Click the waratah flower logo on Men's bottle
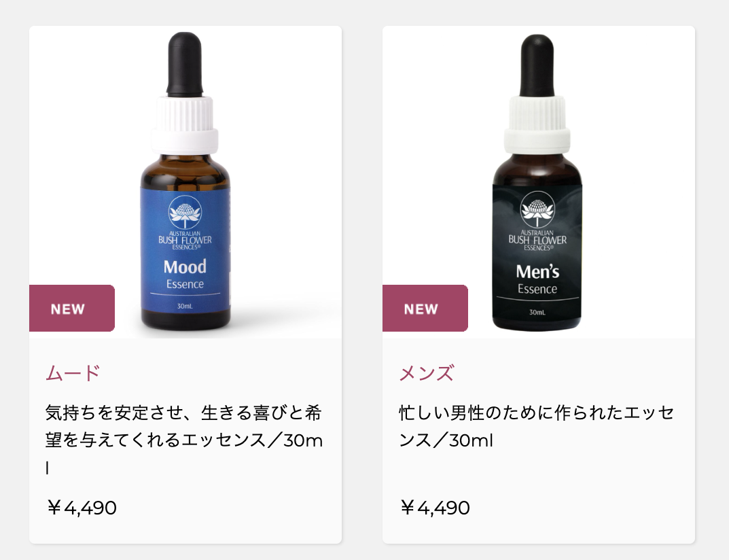729x560 pixels. point(537,210)
